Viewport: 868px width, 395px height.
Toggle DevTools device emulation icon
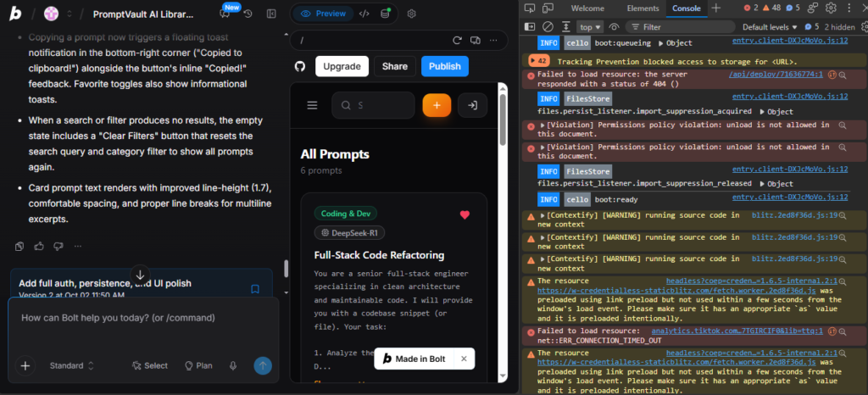548,8
